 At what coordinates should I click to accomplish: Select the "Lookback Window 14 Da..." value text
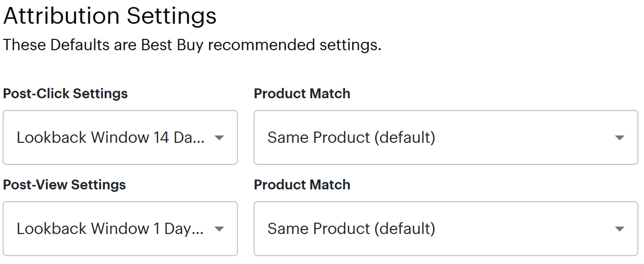click(110, 137)
